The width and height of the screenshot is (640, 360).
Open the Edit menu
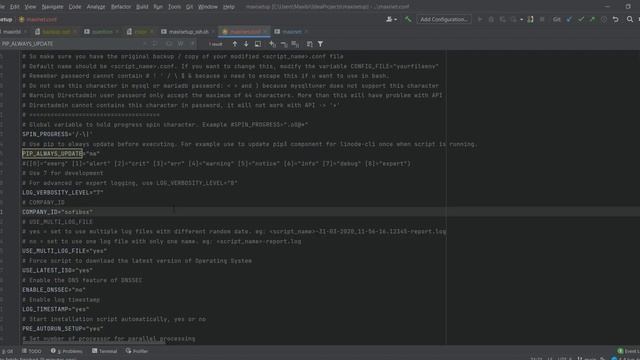15,7
